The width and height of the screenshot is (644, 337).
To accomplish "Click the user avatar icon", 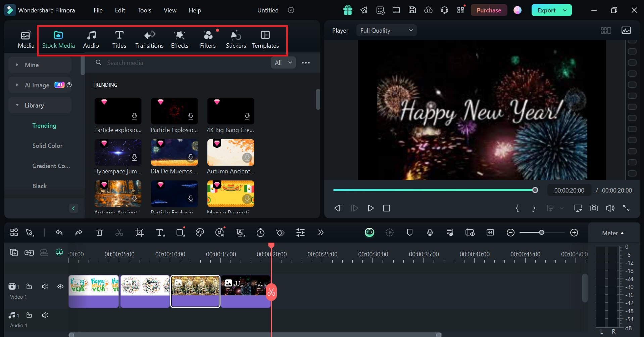I will pyautogui.click(x=517, y=10).
